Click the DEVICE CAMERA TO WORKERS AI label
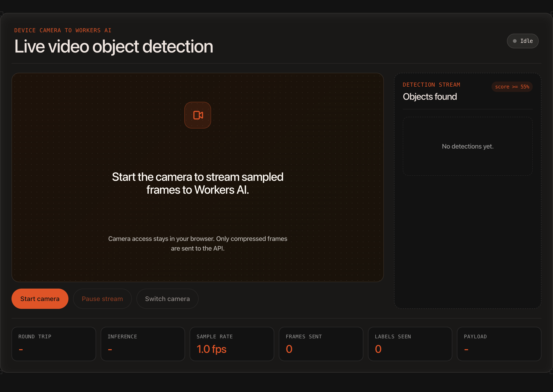Screen dimensions: 553x392 click(63, 30)
